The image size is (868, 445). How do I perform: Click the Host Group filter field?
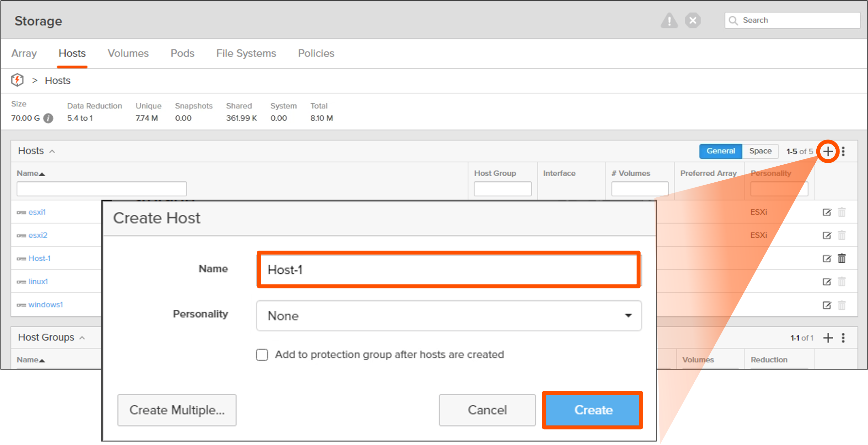point(502,189)
